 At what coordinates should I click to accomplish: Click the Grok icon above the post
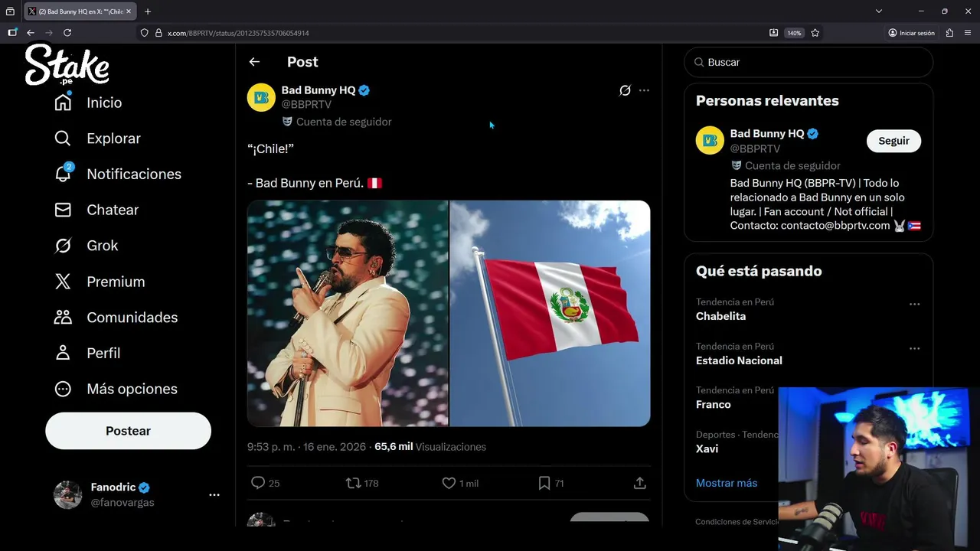pos(625,90)
